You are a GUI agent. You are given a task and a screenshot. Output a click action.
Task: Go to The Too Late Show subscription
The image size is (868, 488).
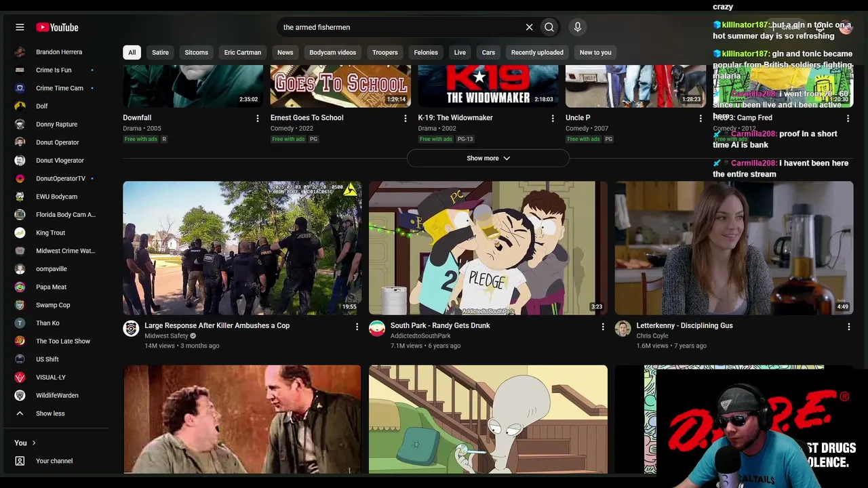click(x=56, y=341)
